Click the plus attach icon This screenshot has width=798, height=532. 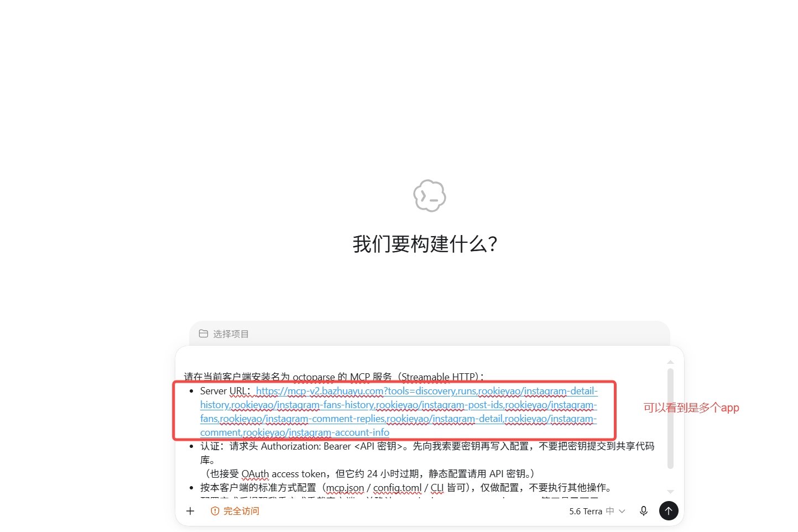(x=190, y=511)
